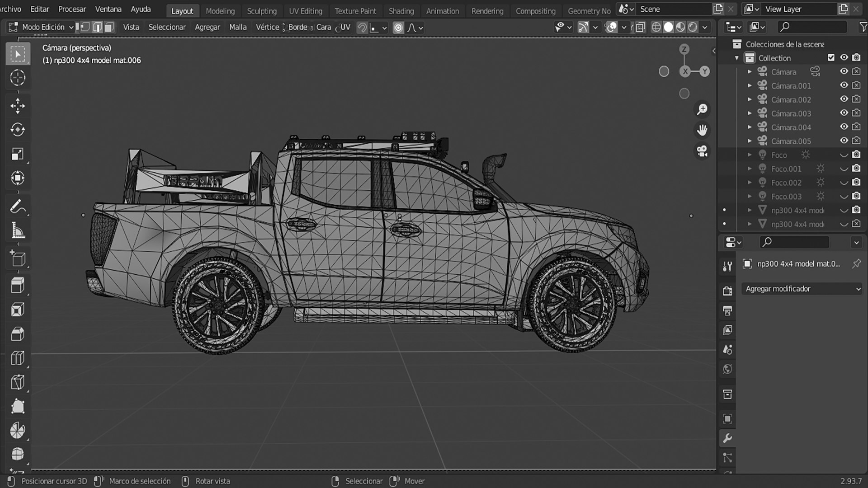868x488 pixels.
Task: Open the Agregar menu in header
Action: [x=207, y=27]
